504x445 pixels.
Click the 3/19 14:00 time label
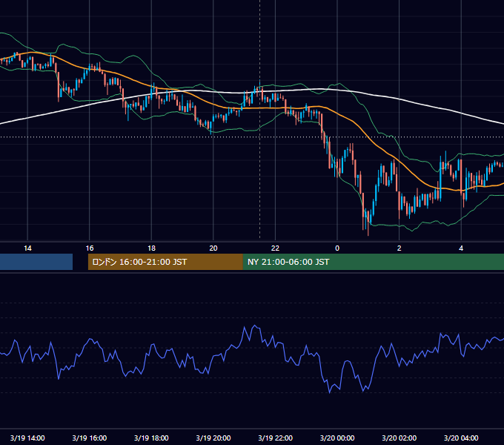(27, 438)
